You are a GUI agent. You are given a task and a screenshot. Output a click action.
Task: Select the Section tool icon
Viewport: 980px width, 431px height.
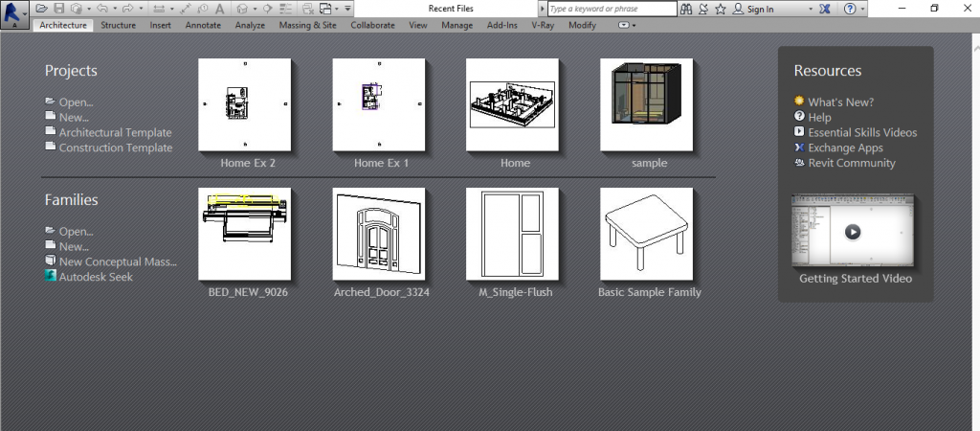point(267,9)
